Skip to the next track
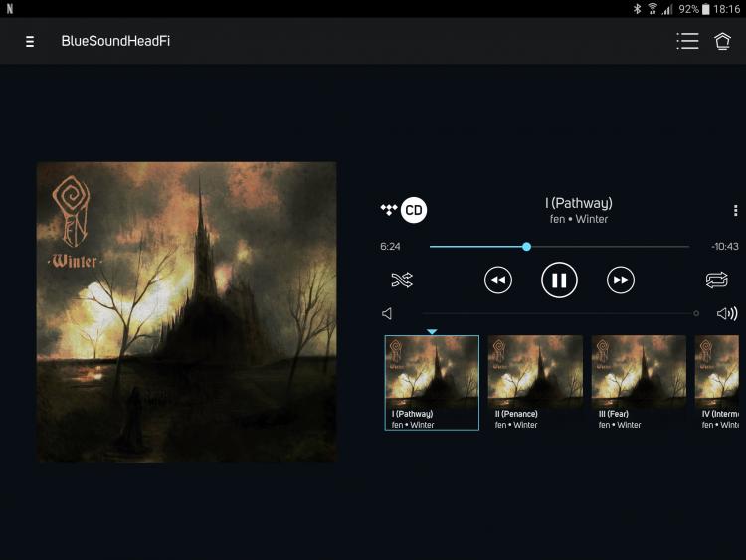Screen dimensions: 746x560 pyautogui.click(x=621, y=280)
